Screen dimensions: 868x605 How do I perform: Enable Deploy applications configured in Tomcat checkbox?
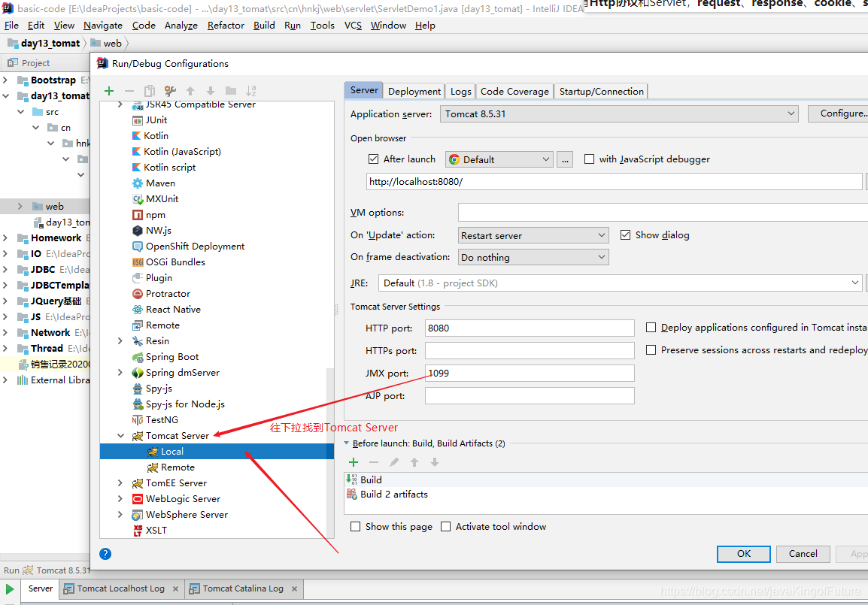coord(651,328)
